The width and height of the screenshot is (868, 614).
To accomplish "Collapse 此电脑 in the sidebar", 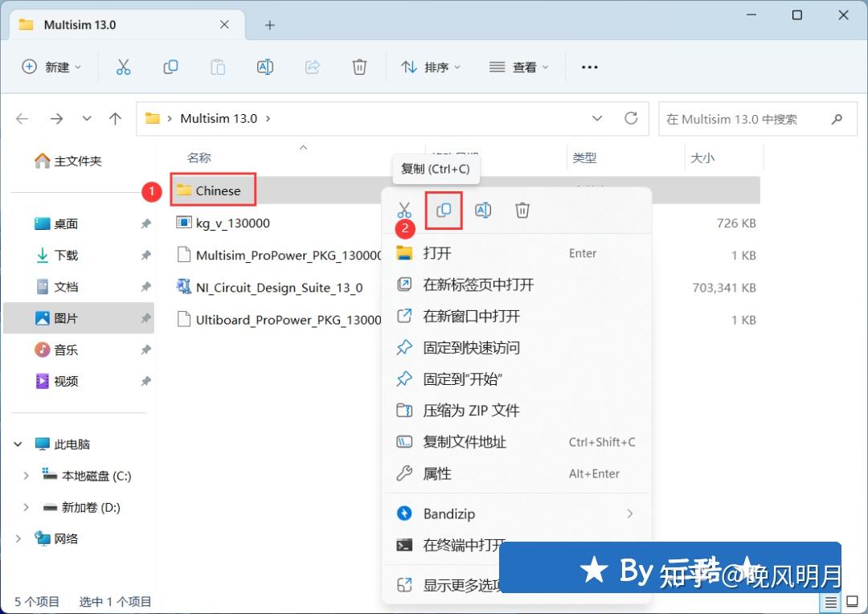I will (18, 444).
